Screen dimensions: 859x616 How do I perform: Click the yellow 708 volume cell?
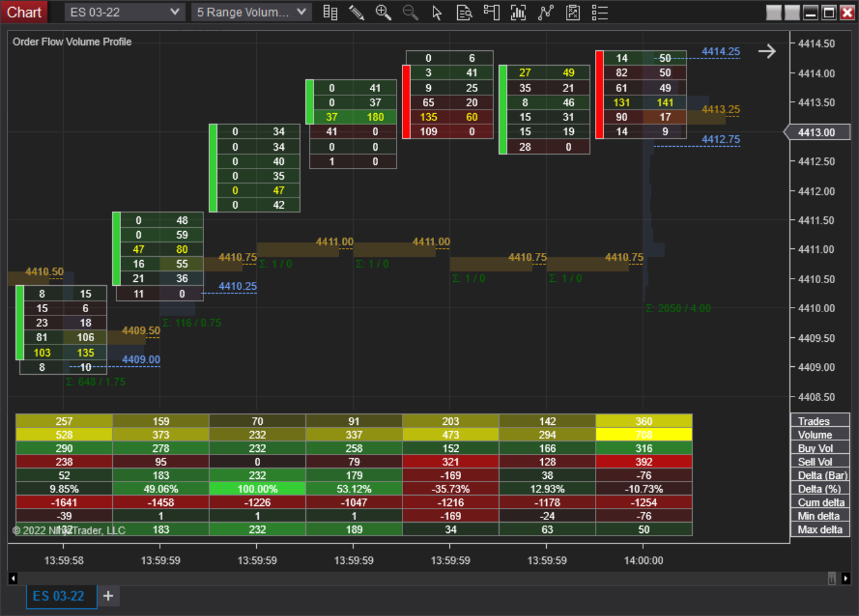coord(644,434)
